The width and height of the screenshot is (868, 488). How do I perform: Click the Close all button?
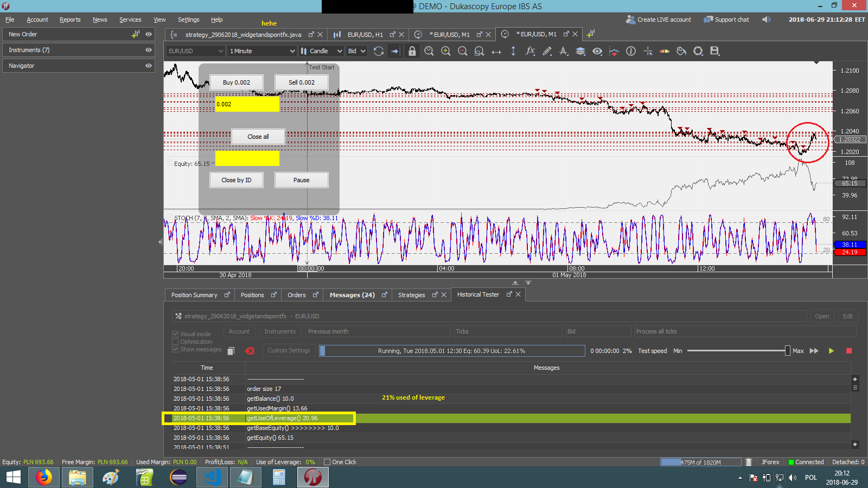click(x=258, y=137)
